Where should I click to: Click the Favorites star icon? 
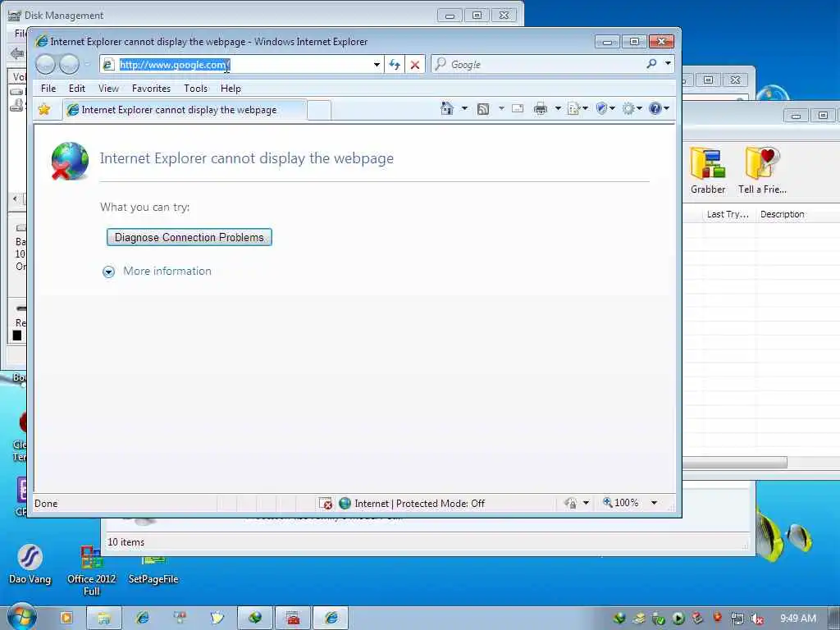click(44, 110)
